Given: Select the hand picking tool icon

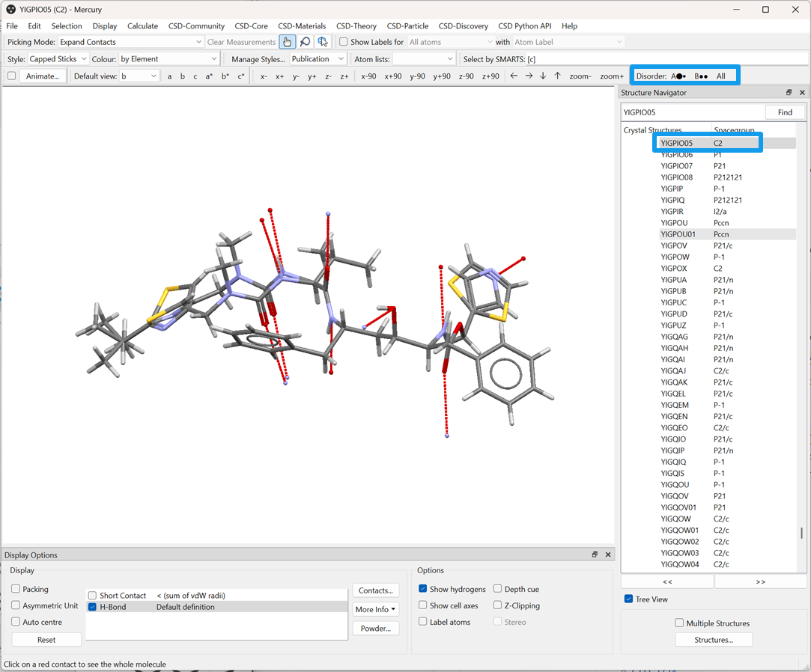Looking at the screenshot, I should (287, 42).
